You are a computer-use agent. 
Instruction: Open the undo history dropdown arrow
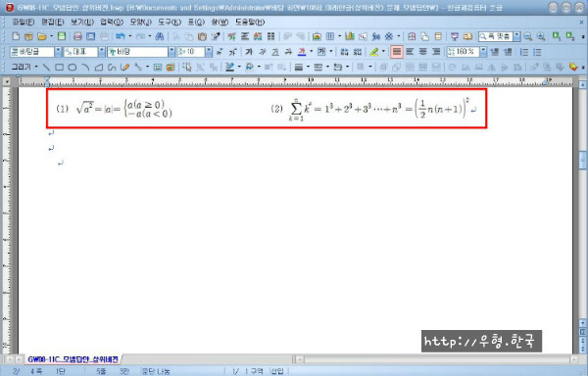pyautogui.click(x=130, y=36)
